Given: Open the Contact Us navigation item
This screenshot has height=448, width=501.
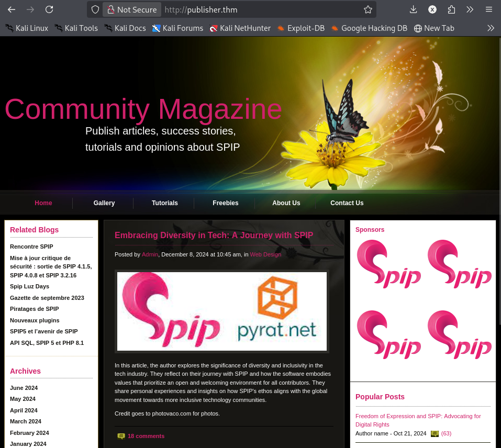Looking at the screenshot, I should [347, 203].
